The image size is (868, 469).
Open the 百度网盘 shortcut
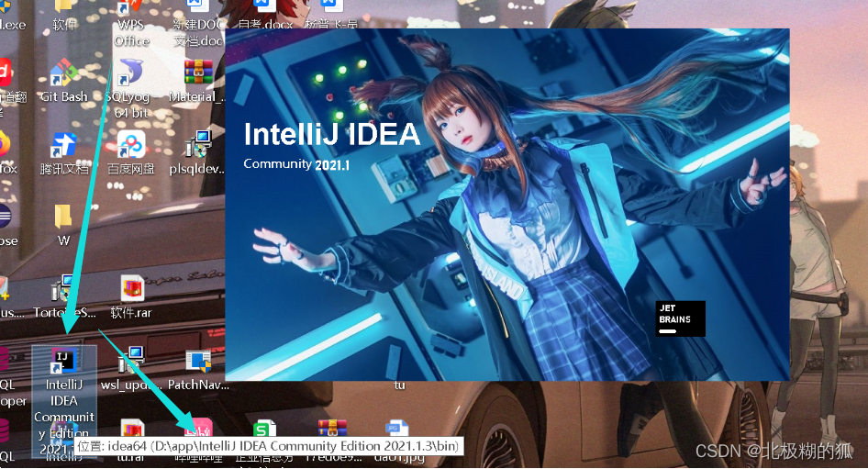(132, 153)
